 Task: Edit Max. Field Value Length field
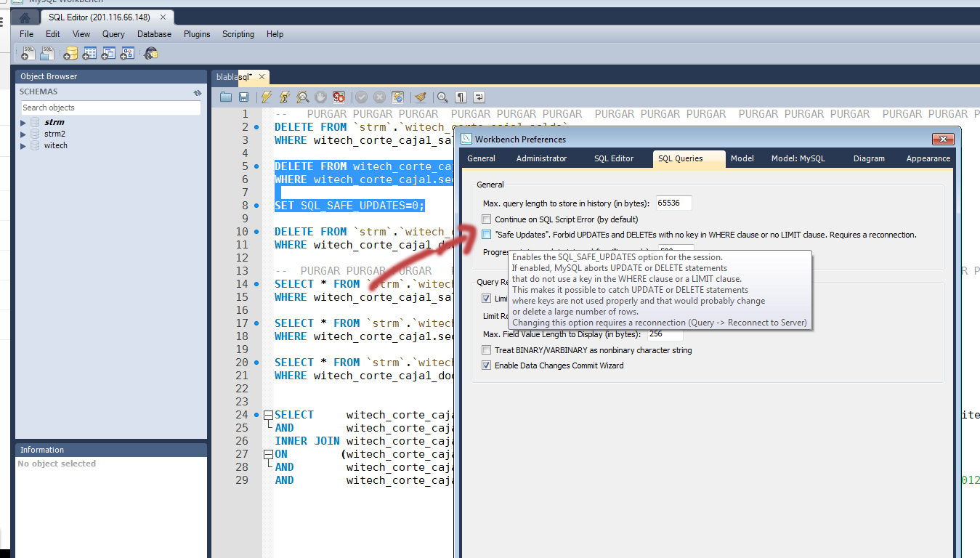(665, 334)
